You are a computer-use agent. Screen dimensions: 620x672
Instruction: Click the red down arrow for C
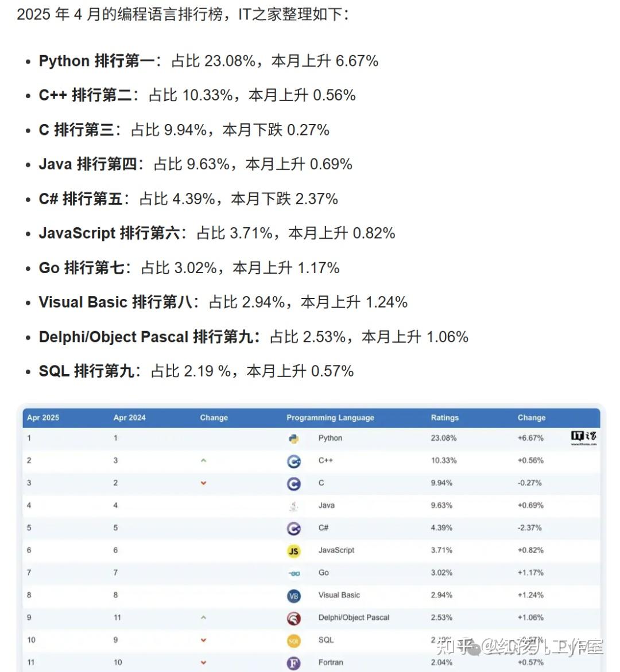click(204, 483)
